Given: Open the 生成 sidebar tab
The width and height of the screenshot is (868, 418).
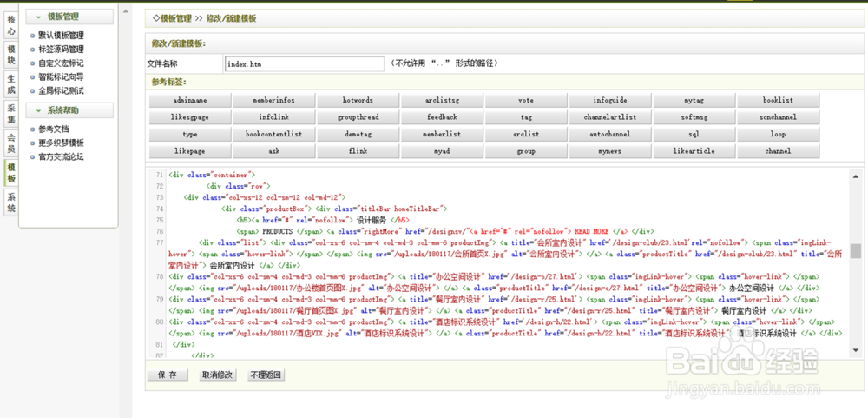Looking at the screenshot, I should (11, 84).
